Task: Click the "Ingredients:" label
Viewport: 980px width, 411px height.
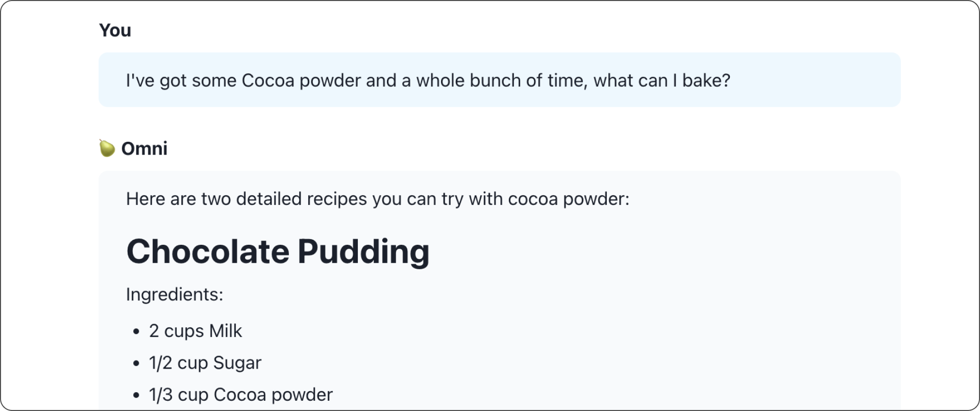Action: coord(175,295)
